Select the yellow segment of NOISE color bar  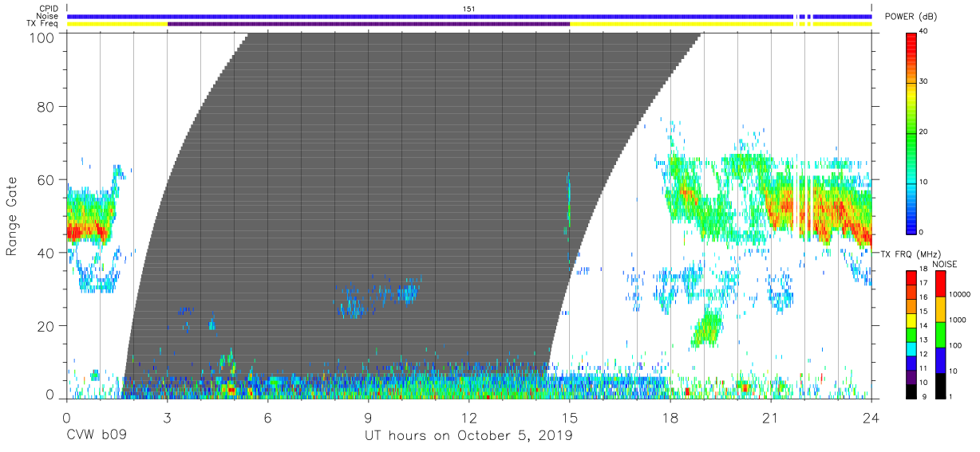pos(940,309)
